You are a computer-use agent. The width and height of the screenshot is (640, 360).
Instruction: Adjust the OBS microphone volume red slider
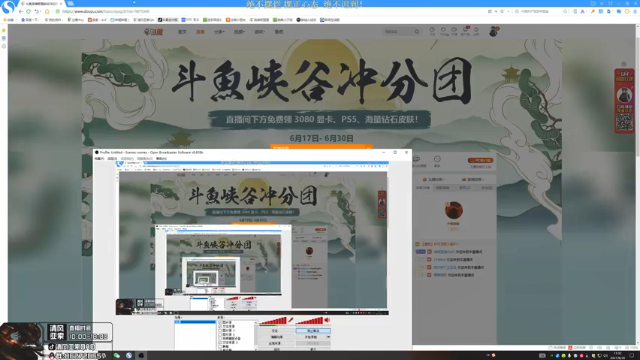click(273, 321)
